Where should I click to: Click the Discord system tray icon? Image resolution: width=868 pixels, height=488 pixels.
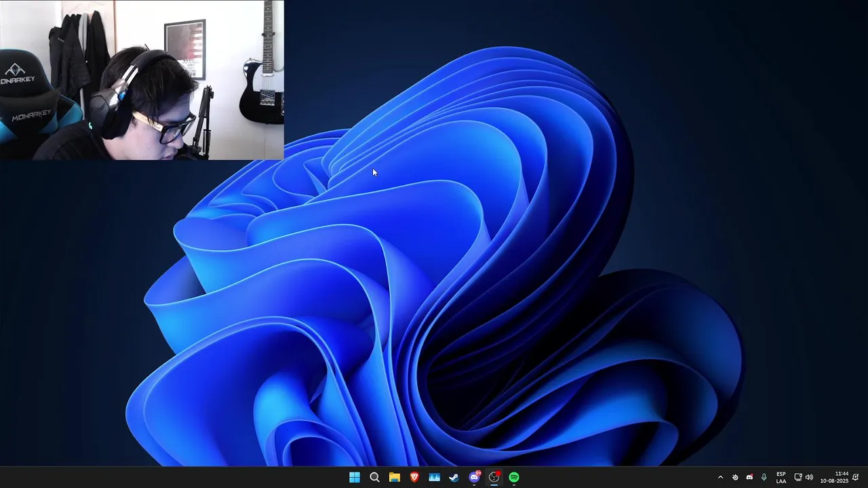coord(749,477)
